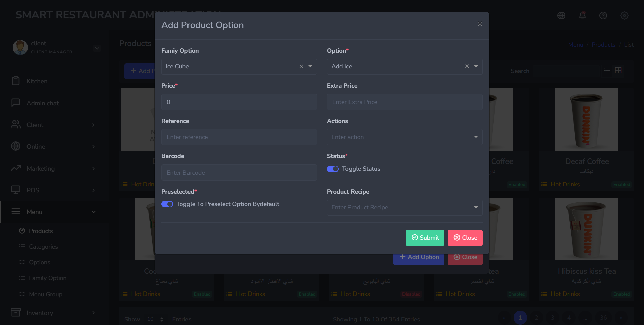The height and width of the screenshot is (325, 644).
Task: Click the Inventory box icon
Action: (16, 312)
